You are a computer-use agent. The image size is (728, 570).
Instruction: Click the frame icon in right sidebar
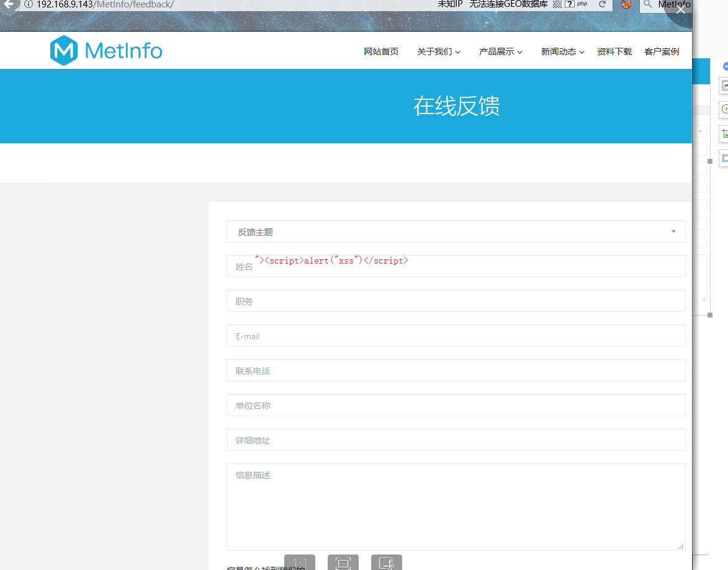(724, 158)
